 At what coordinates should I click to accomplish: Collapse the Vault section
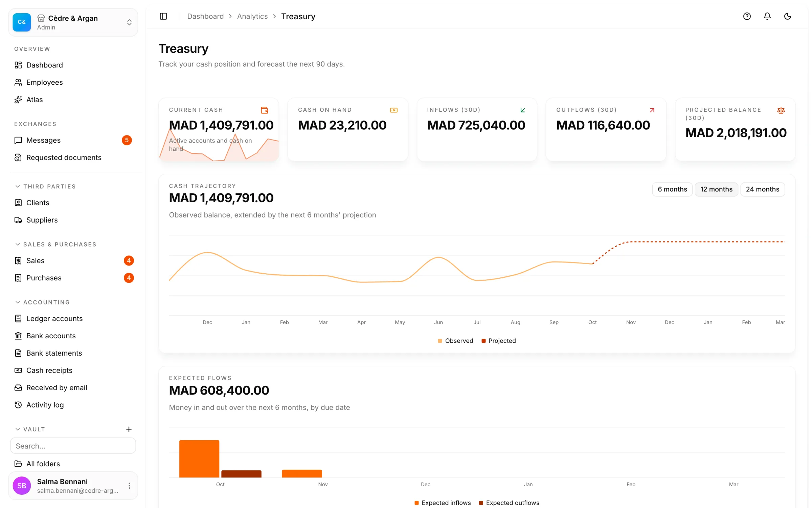click(x=30, y=429)
